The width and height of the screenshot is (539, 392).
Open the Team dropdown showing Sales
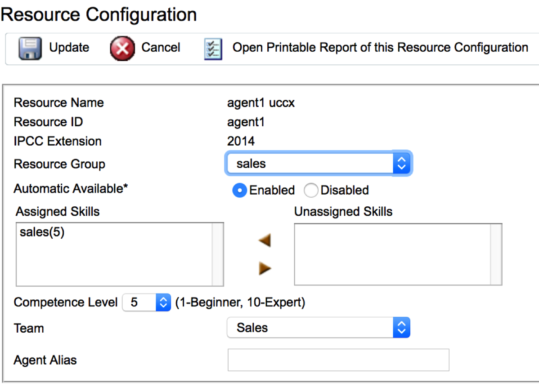click(x=318, y=328)
